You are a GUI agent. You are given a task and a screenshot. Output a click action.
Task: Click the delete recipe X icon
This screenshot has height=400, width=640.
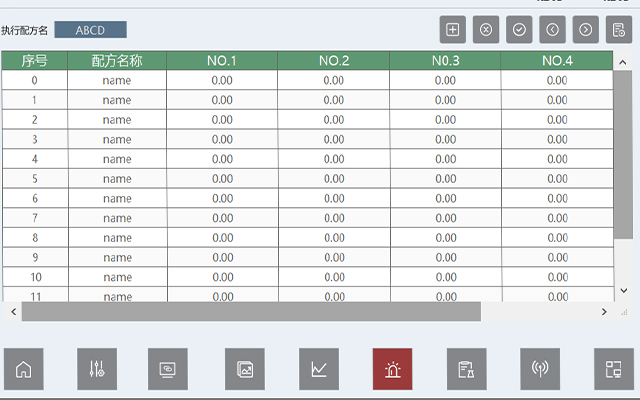[x=486, y=29]
